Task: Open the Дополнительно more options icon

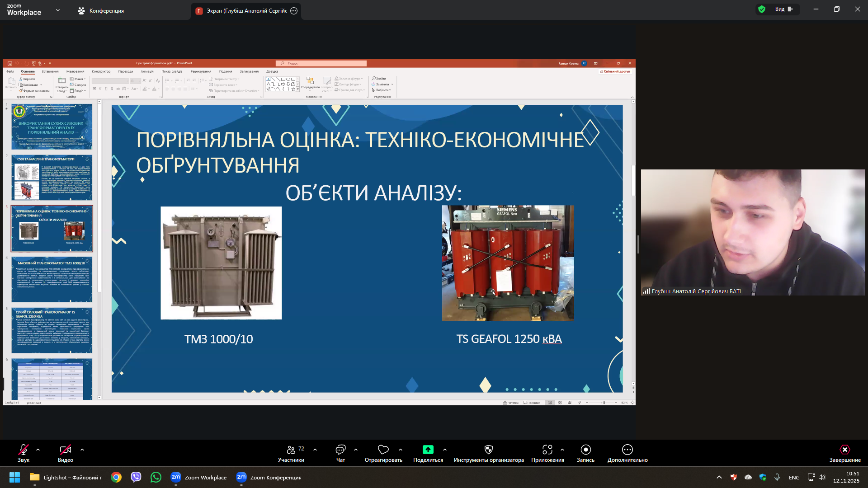Action: click(x=627, y=450)
